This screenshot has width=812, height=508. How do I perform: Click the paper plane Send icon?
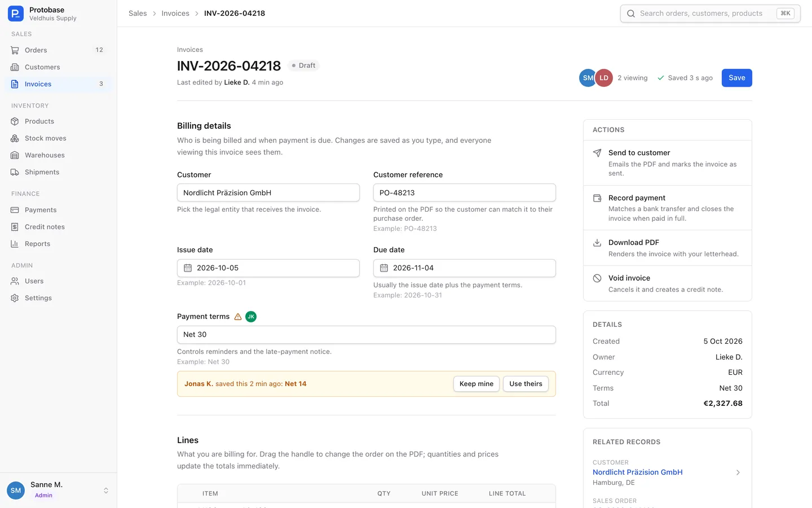click(x=597, y=153)
